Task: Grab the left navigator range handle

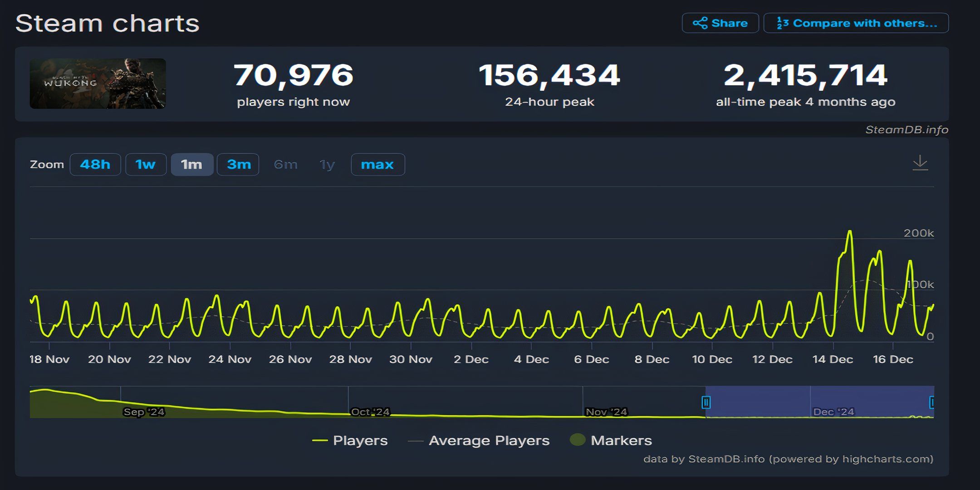Action: [x=706, y=402]
